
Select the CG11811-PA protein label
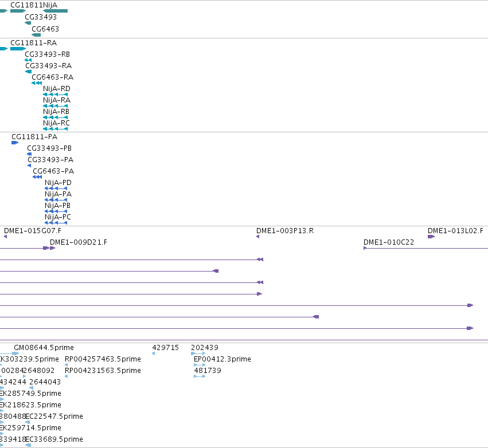point(34,137)
